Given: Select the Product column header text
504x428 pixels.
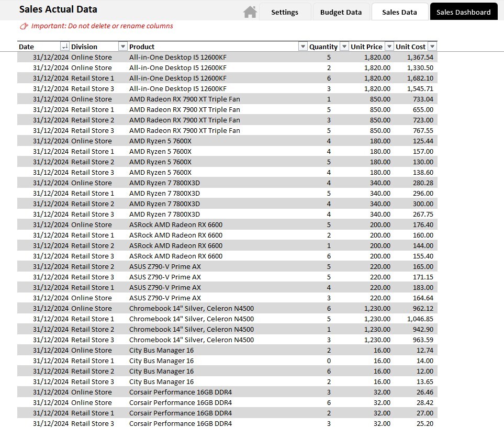Looking at the screenshot, I should click(x=142, y=47).
